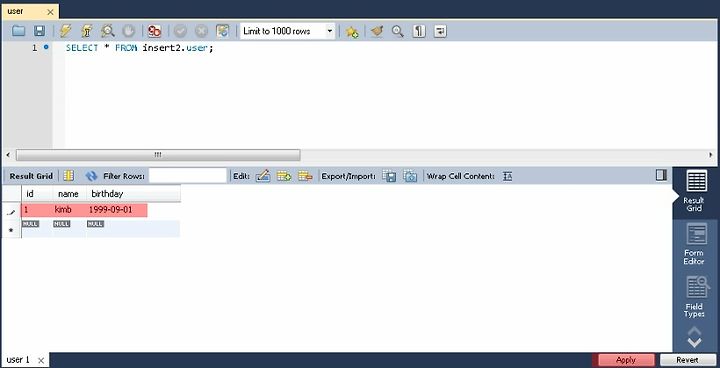The image size is (720, 368).
Task: Toggle Wrap Cell Content icon
Action: pyautogui.click(x=507, y=176)
